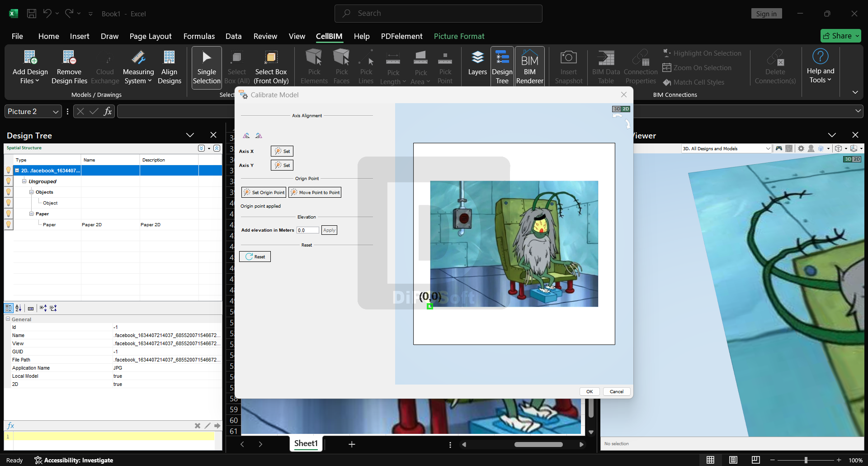
Task: Open the Measuring System dropdown
Action: [x=138, y=67]
